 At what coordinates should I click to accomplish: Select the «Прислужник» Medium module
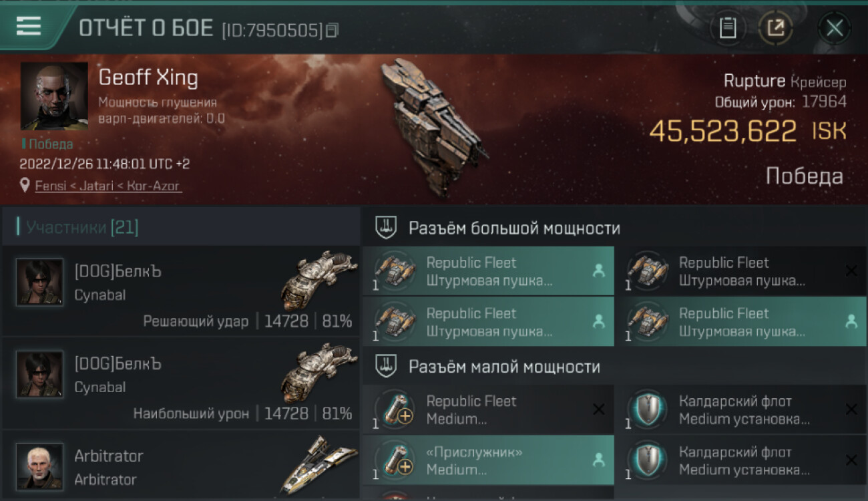[x=488, y=460]
